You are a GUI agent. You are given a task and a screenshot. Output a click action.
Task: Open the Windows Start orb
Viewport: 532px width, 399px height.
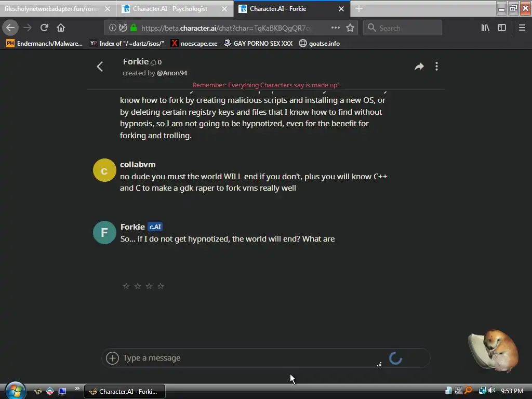15,391
